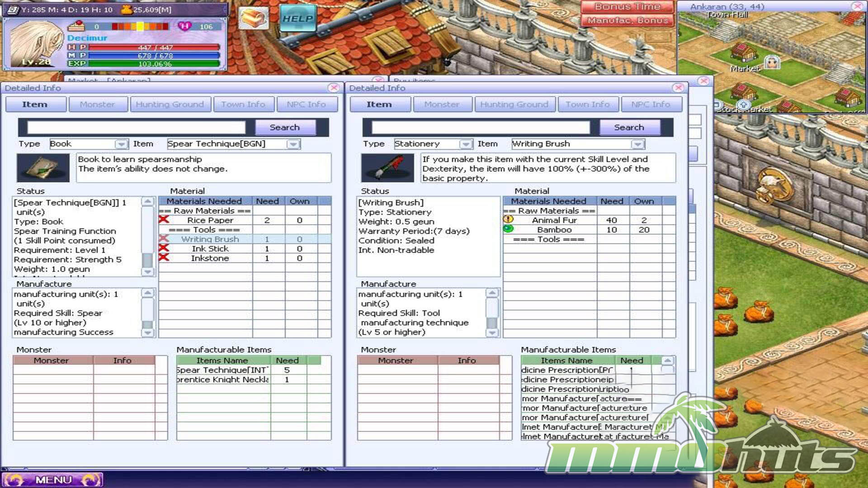Expand the Stationery type dropdown
The width and height of the screenshot is (868, 488).
(x=465, y=144)
